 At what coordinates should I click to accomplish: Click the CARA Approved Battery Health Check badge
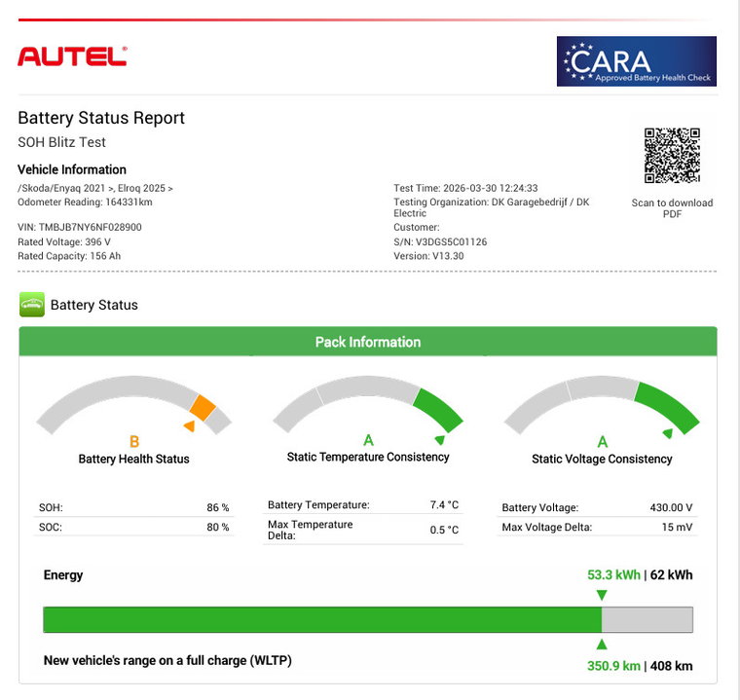click(x=636, y=61)
